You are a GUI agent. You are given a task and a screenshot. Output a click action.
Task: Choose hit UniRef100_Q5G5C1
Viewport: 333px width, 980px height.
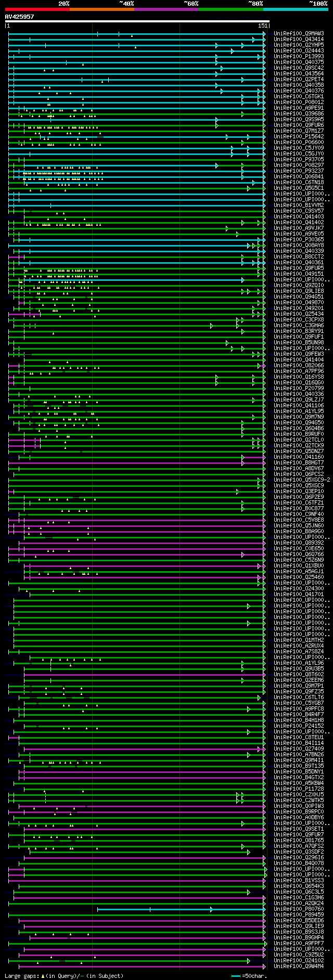pyautogui.click(x=299, y=188)
